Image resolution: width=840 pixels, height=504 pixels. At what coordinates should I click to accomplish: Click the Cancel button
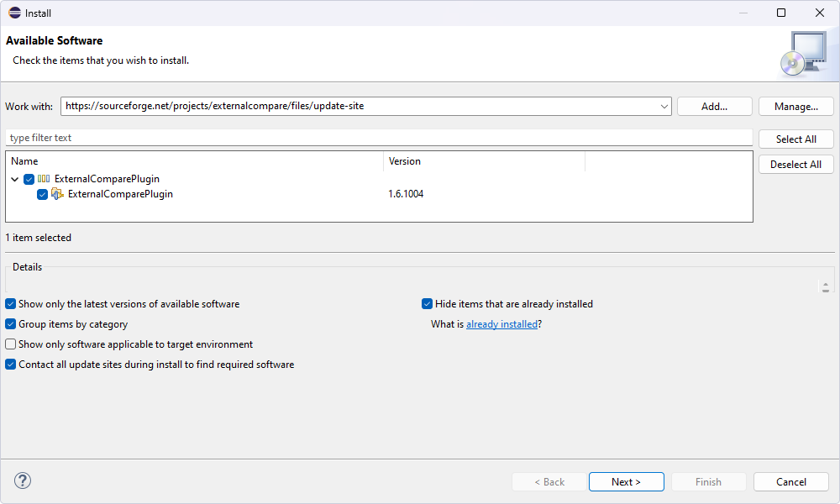(791, 482)
